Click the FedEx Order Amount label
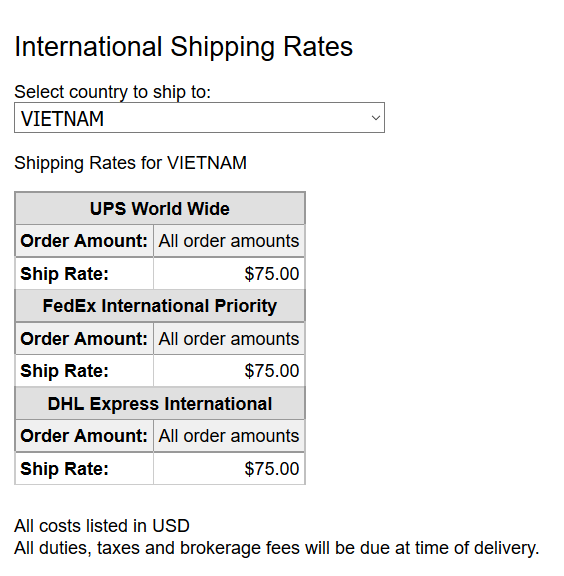 (x=84, y=339)
